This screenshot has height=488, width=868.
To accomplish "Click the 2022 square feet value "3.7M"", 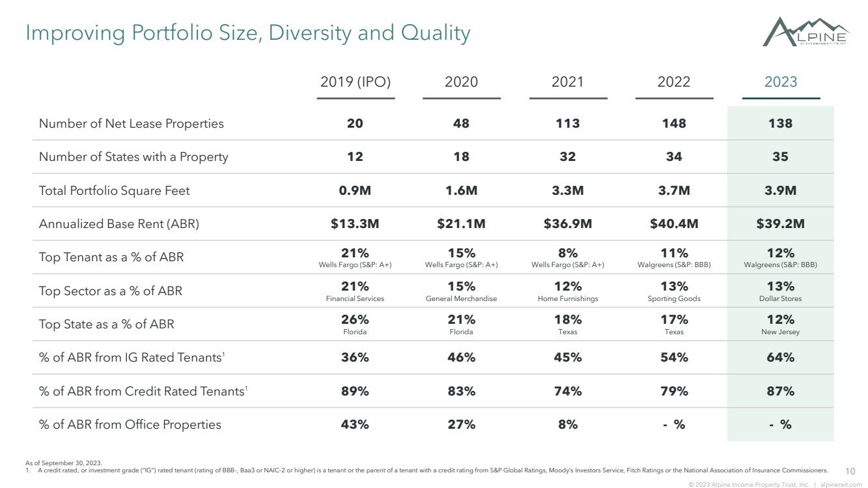I will pyautogui.click(x=674, y=191).
